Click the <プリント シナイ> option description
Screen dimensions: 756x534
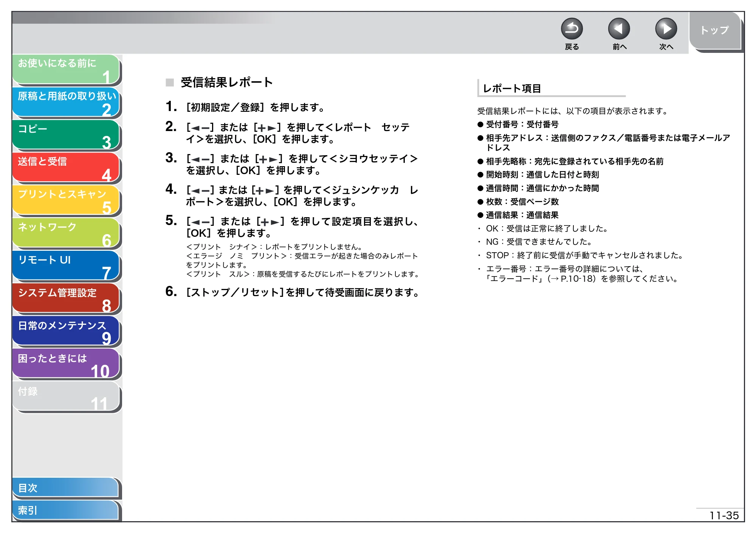(274, 247)
